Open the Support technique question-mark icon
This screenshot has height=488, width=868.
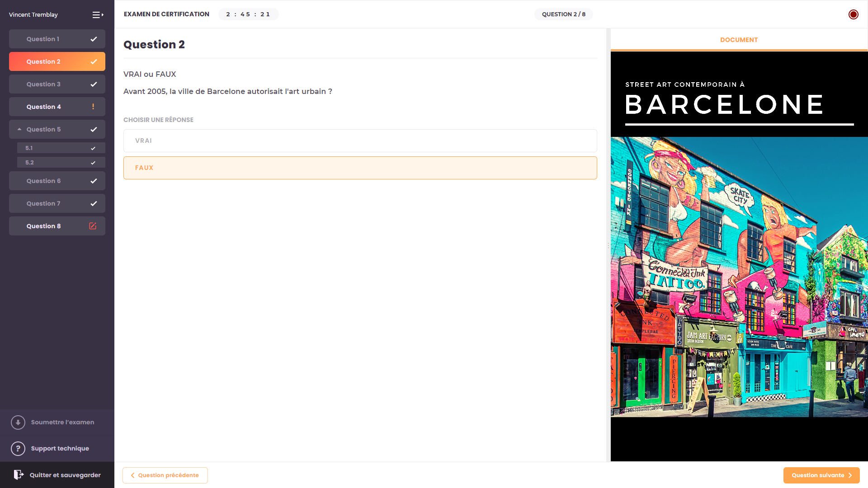tap(18, 449)
